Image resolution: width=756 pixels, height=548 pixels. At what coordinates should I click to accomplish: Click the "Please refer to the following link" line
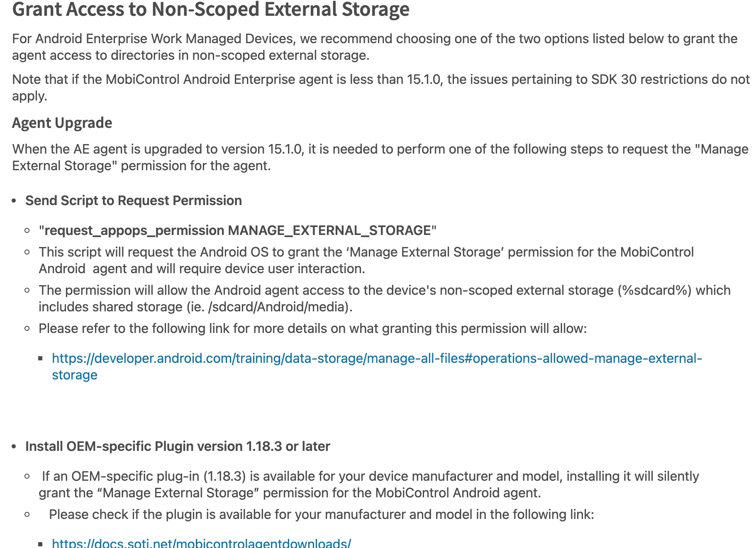click(x=312, y=328)
